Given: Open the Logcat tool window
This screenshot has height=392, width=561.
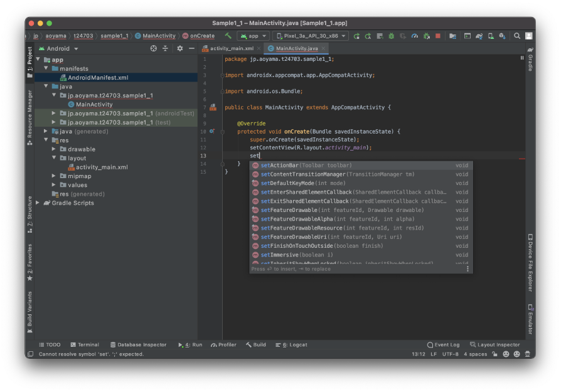Looking at the screenshot, I should 291,345.
